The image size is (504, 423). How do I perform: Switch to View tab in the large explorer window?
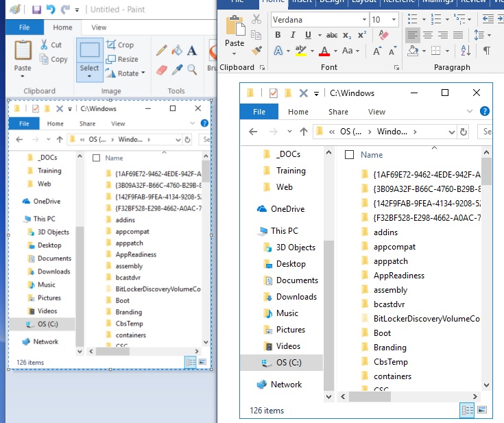point(376,112)
